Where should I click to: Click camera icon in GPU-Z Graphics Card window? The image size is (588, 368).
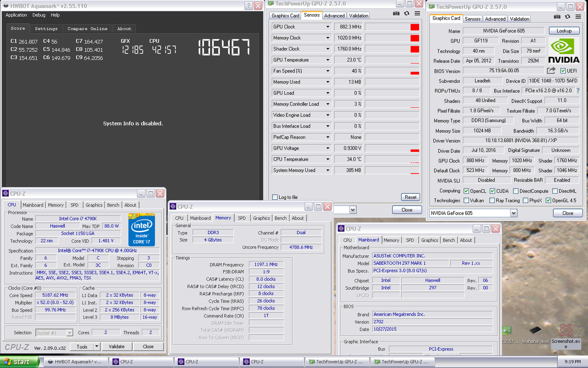pyautogui.click(x=557, y=17)
